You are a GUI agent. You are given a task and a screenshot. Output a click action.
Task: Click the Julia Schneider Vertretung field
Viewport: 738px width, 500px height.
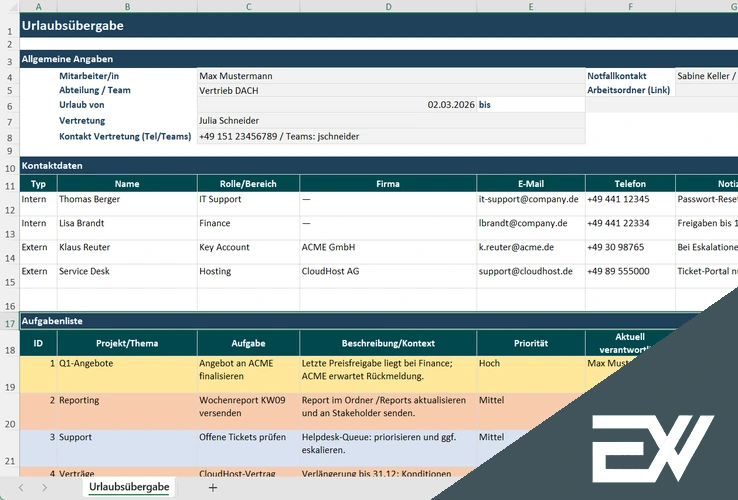coord(391,121)
